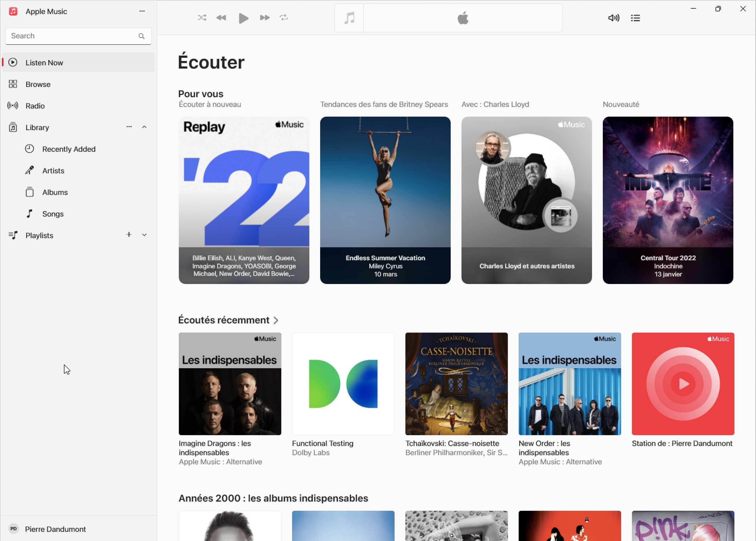
Task: Open the Browse section
Action: click(78, 84)
